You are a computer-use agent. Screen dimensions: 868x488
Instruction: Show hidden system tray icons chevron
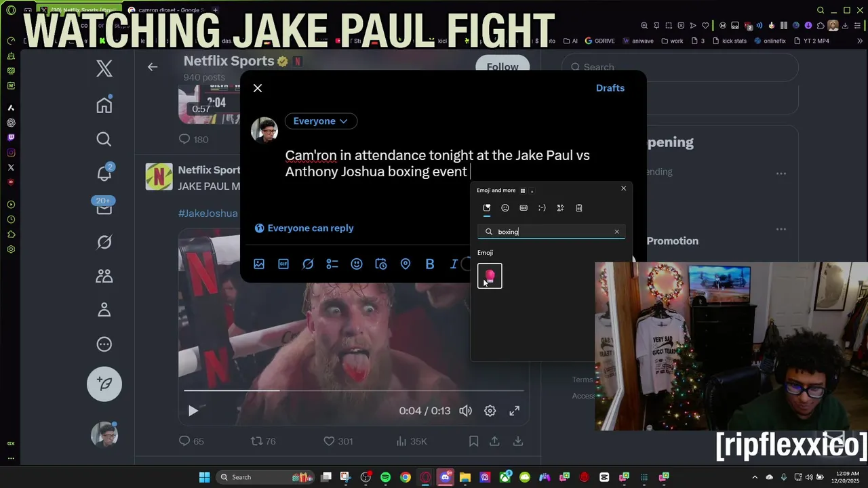[x=755, y=477]
